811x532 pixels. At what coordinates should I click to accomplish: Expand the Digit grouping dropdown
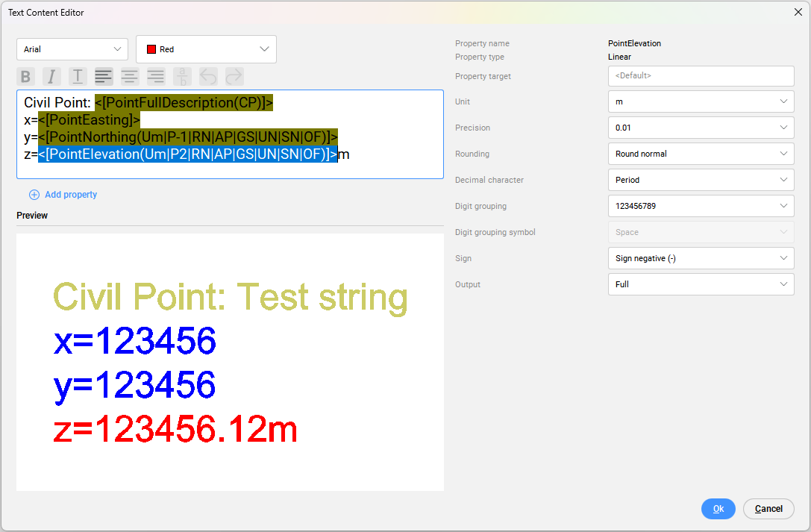point(701,206)
